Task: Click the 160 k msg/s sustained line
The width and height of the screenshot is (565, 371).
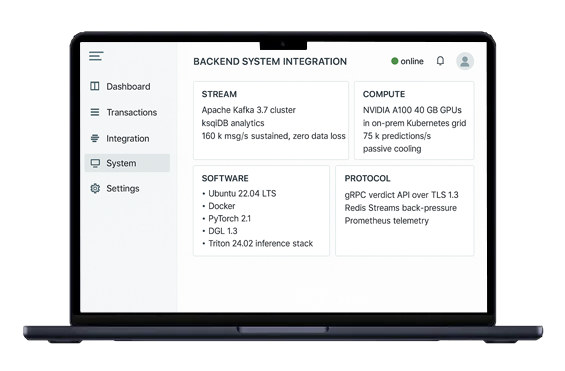Action: pyautogui.click(x=273, y=136)
